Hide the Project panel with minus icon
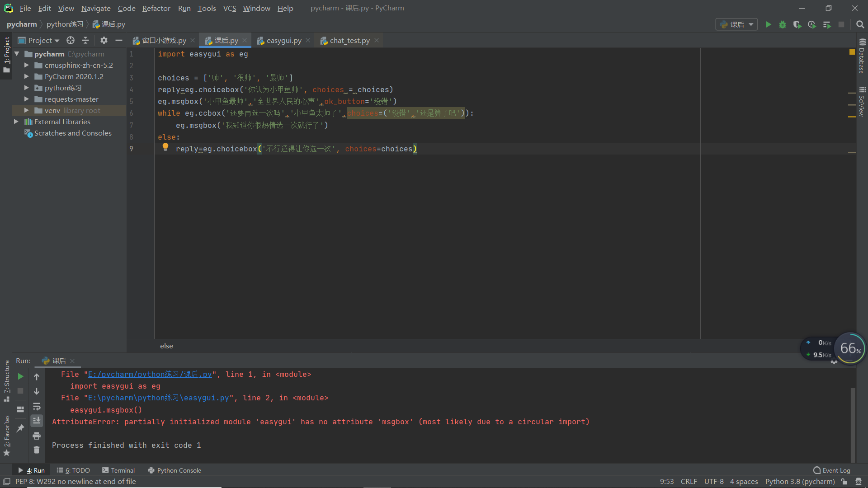This screenshot has width=868, height=488. [x=119, y=40]
